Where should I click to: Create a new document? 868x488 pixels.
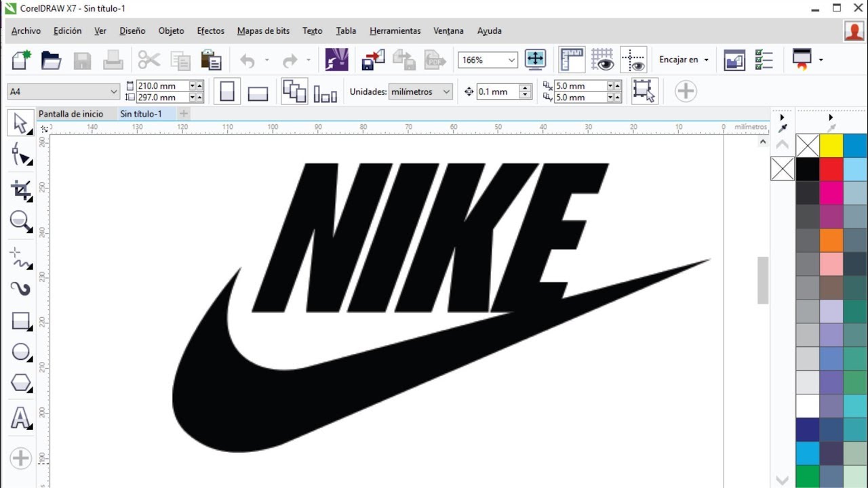click(x=21, y=60)
